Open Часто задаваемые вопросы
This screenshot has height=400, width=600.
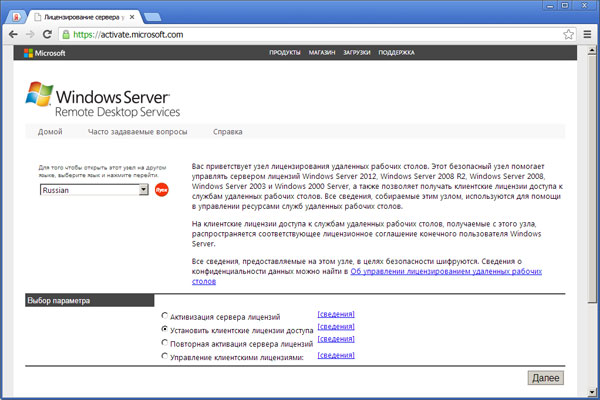[x=137, y=132]
